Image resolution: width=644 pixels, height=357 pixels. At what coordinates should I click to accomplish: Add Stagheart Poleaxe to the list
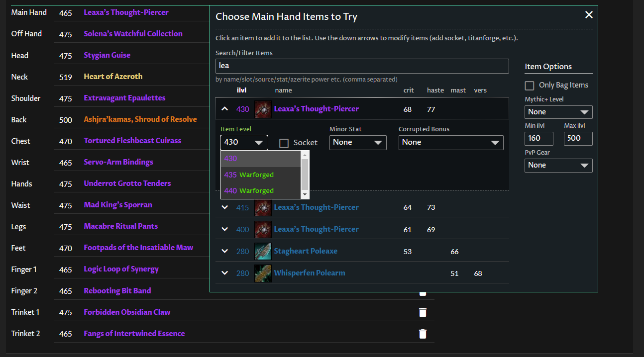click(306, 251)
